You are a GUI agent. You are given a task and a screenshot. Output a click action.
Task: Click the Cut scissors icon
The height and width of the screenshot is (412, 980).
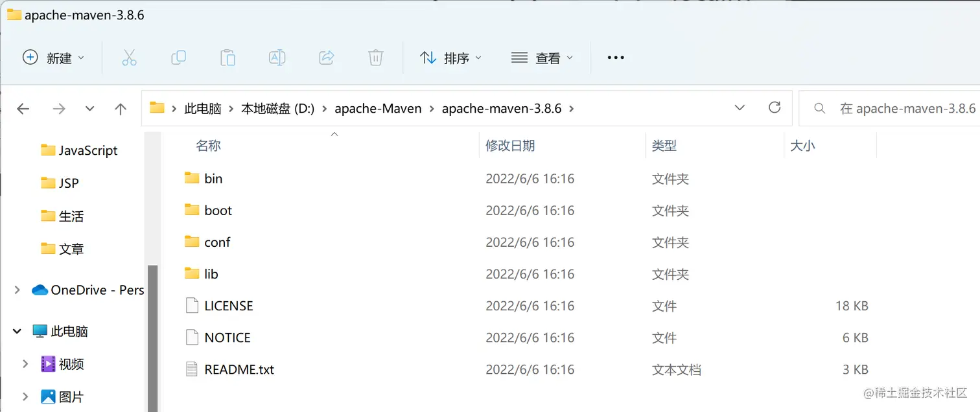(129, 58)
